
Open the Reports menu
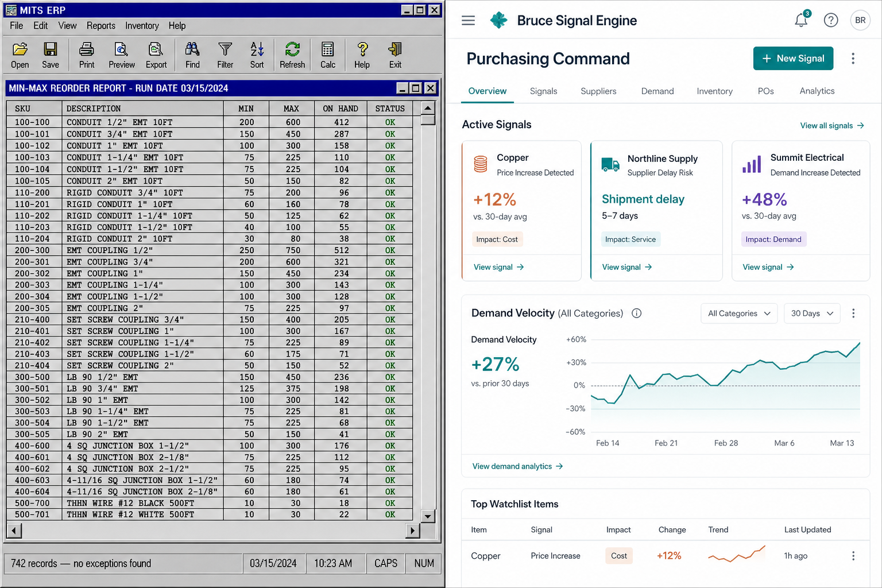click(101, 26)
